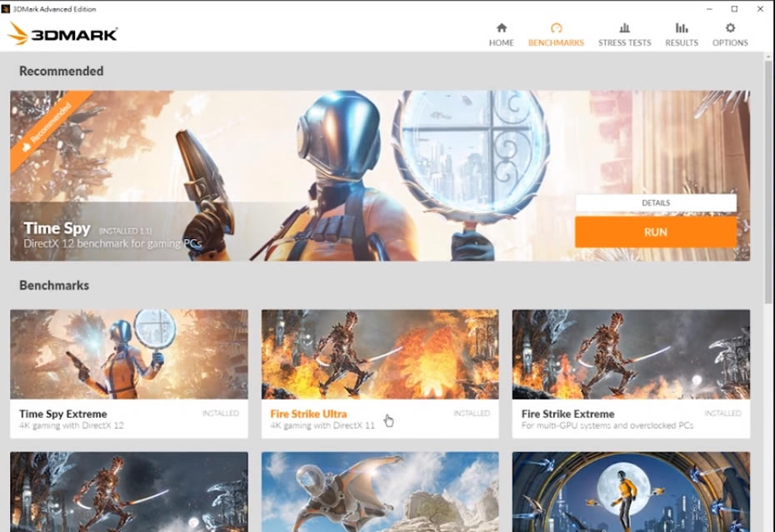
Task: Switch to the Stress Tests tab
Action: (624, 34)
